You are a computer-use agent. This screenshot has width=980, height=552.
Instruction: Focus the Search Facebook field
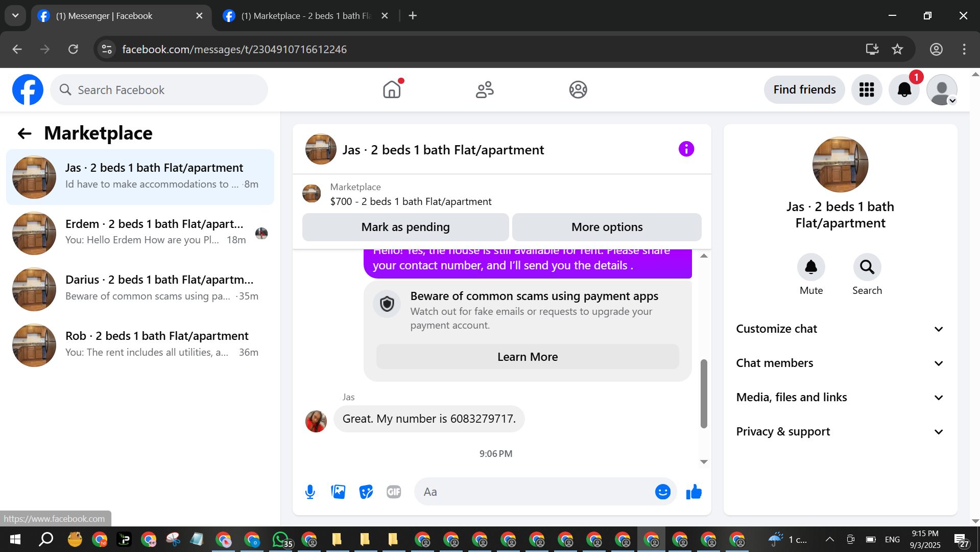tap(159, 90)
